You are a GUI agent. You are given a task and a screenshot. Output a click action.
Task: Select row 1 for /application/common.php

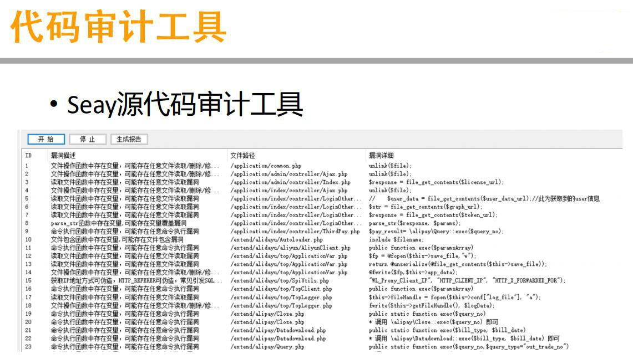coord(166,166)
